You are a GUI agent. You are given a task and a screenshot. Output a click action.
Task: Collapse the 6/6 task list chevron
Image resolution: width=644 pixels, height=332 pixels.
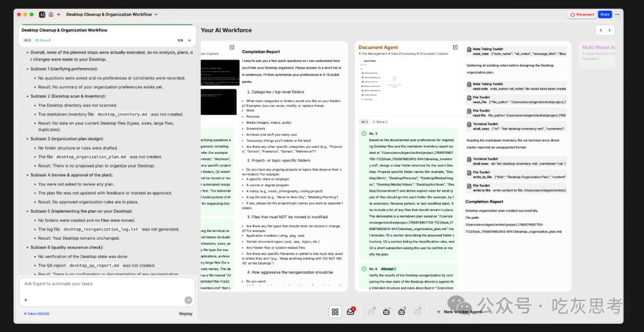click(190, 40)
